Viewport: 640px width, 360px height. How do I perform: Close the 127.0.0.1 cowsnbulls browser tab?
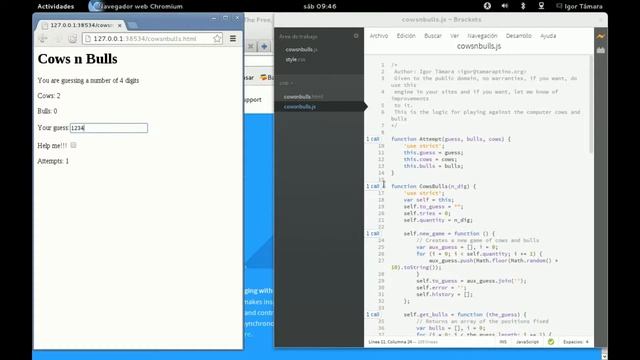click(x=120, y=25)
